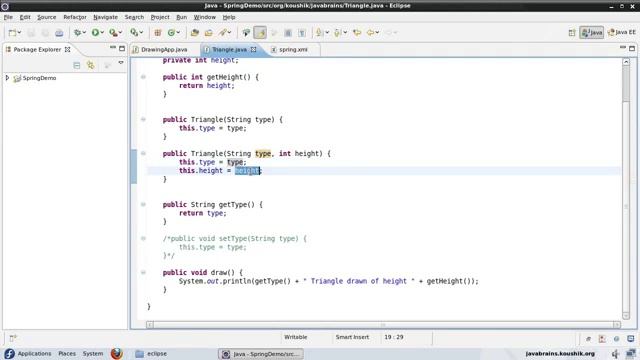The height and width of the screenshot is (360, 640).
Task: Click the New Java Class icon
Action: [x=171, y=33]
